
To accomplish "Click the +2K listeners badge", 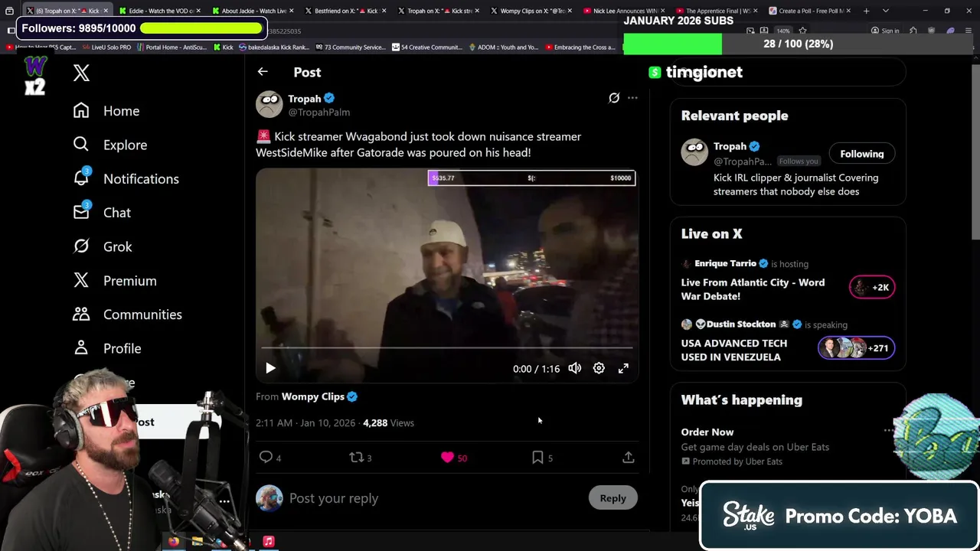I will [872, 287].
